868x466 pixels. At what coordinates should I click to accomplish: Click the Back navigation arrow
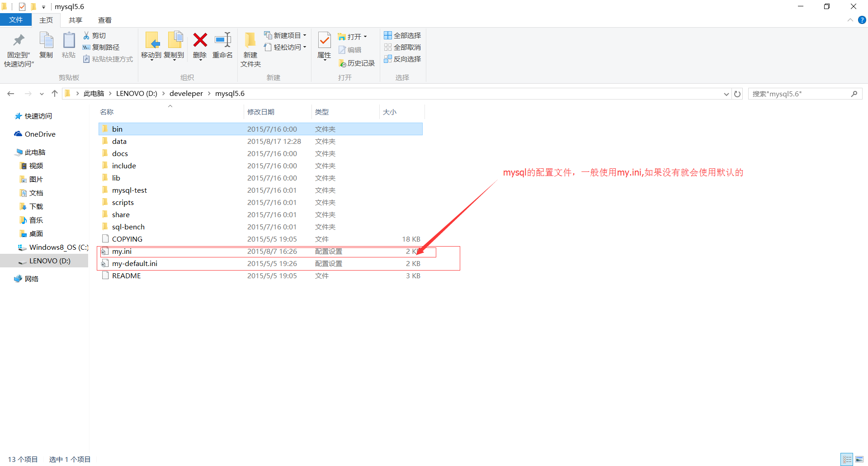[11, 94]
